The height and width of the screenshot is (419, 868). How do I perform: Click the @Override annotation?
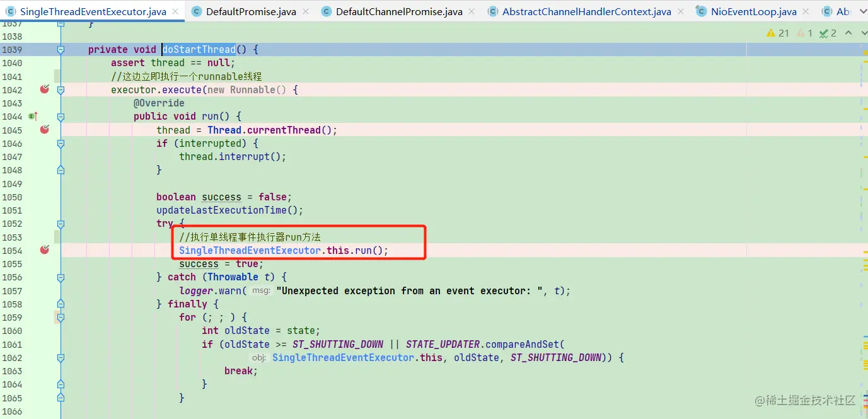tap(159, 103)
